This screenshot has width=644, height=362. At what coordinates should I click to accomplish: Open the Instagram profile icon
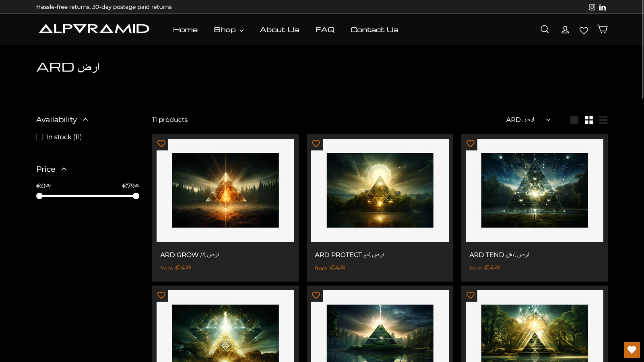click(x=592, y=7)
